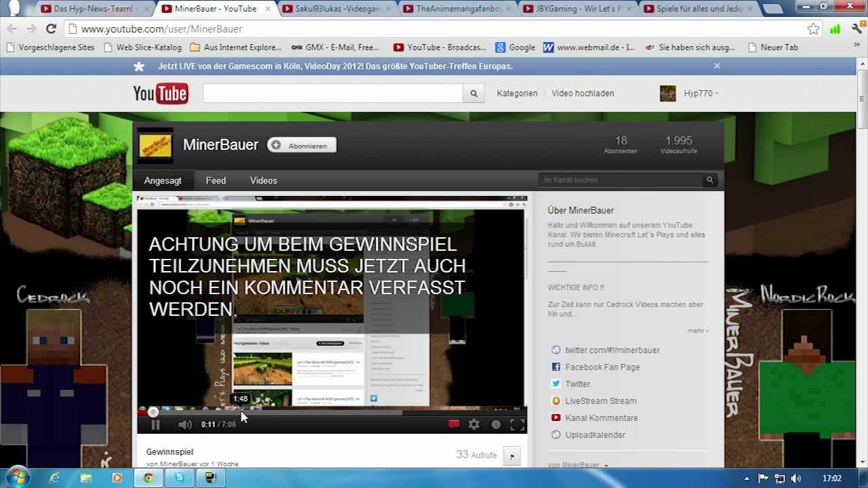This screenshot has height=488, width=868.
Task: Go forward in browser
Action: (31, 29)
